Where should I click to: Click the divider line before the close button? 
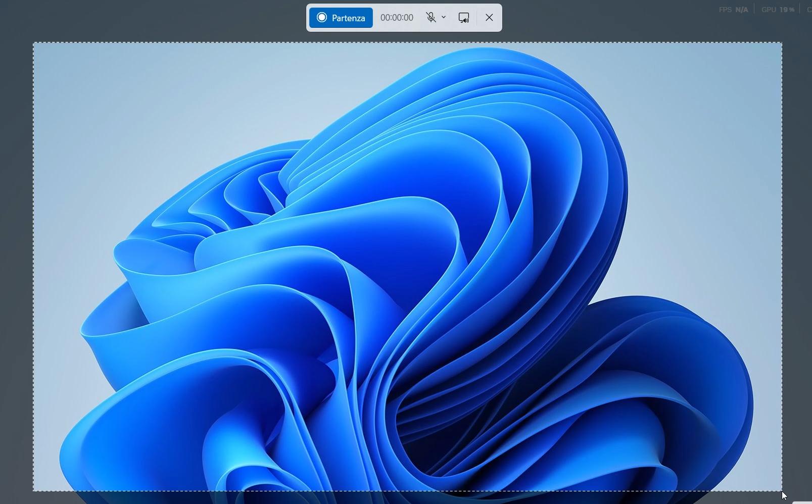point(476,18)
